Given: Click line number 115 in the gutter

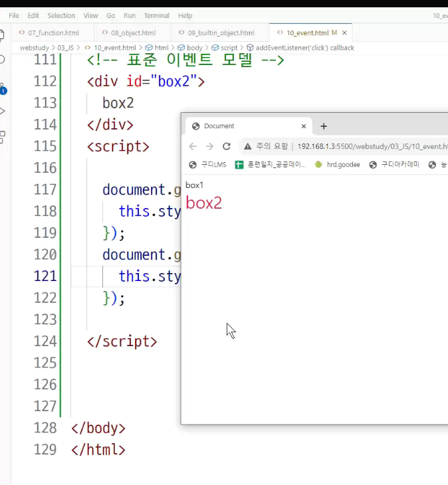Looking at the screenshot, I should pos(45,146).
